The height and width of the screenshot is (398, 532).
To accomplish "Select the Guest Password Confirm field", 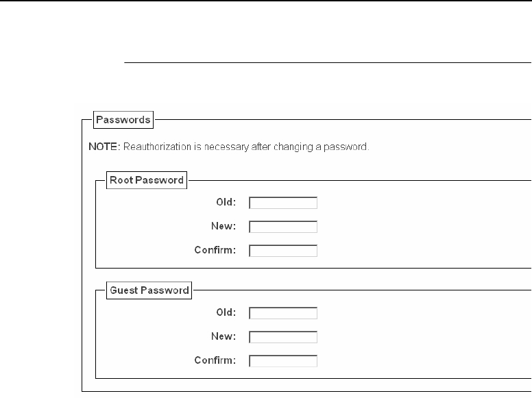I will pos(283,361).
